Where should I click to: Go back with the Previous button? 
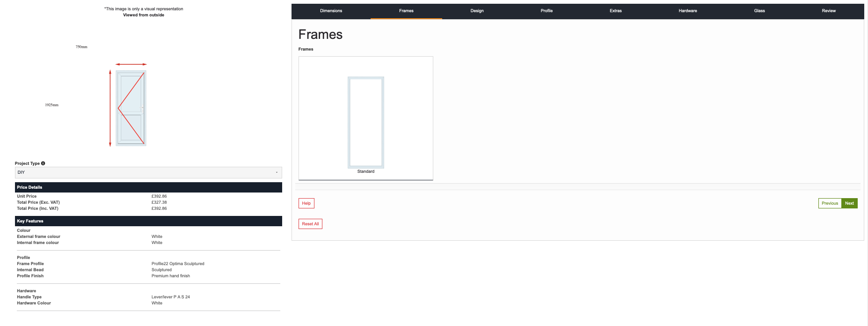pyautogui.click(x=830, y=203)
